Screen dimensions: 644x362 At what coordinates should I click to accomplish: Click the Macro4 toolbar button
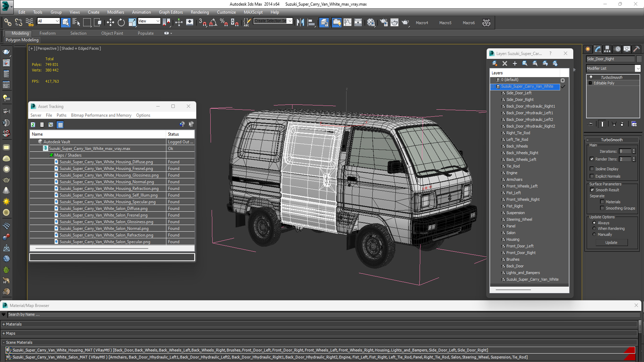coord(422,23)
